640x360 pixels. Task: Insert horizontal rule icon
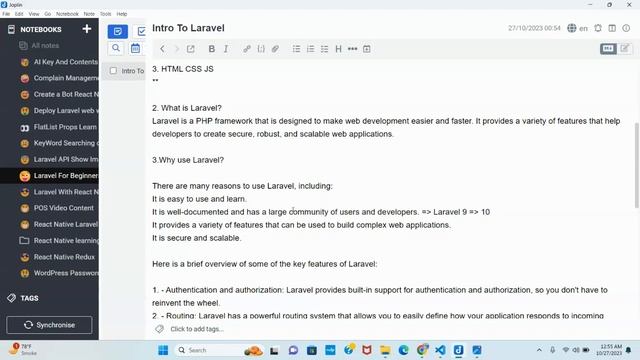click(x=352, y=49)
